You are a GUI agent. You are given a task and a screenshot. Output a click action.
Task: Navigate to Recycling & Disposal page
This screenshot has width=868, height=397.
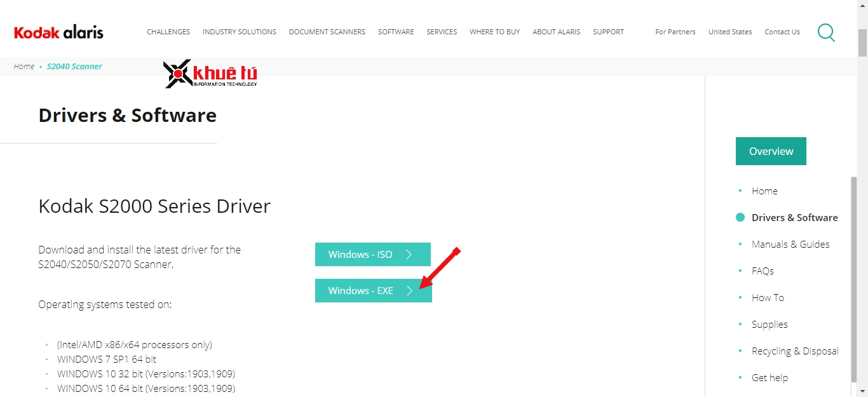click(x=795, y=351)
